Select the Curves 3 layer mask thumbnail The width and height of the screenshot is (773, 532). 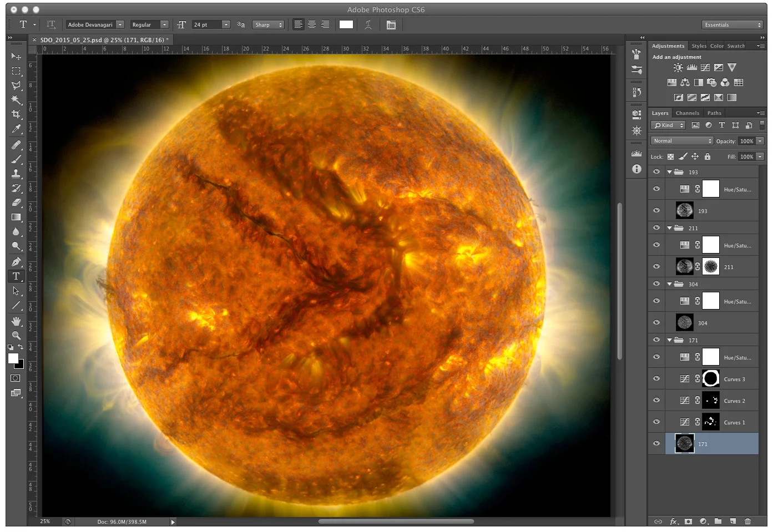point(711,378)
